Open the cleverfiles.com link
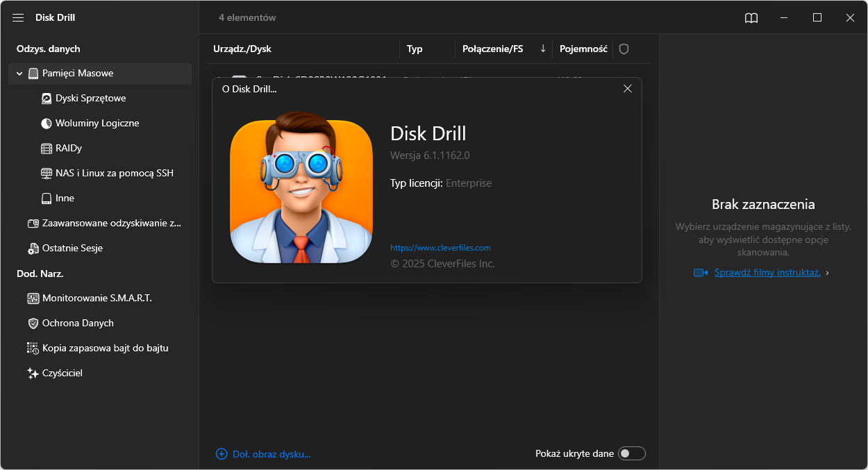The width and height of the screenshot is (868, 470). click(x=440, y=248)
